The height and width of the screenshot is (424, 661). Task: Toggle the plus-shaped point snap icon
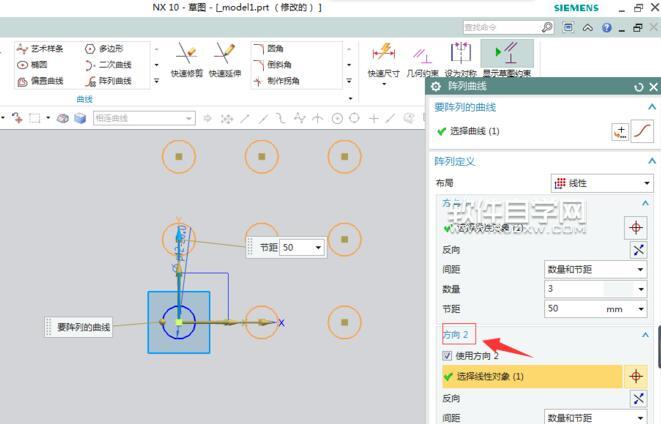pyautogui.click(x=374, y=118)
